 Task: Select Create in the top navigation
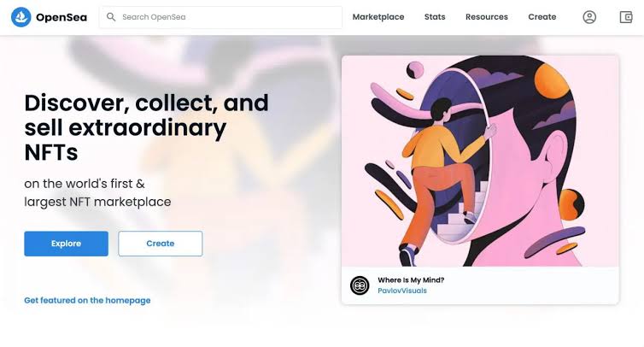pos(542,17)
